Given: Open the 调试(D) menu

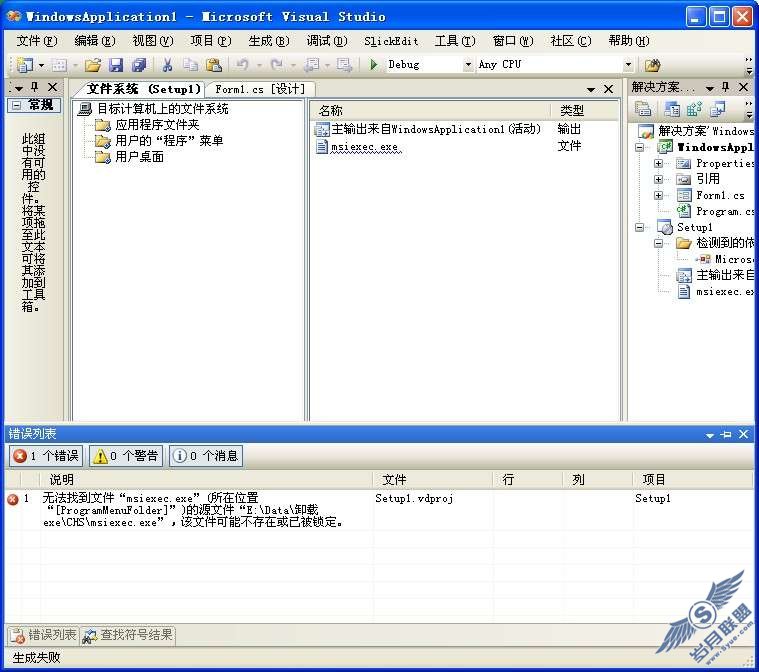Looking at the screenshot, I should [327, 41].
